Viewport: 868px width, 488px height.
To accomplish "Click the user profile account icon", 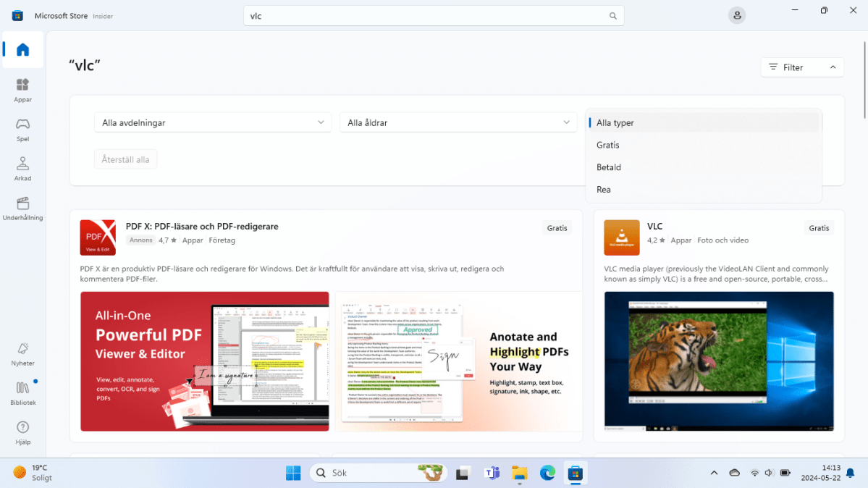I will tap(737, 15).
